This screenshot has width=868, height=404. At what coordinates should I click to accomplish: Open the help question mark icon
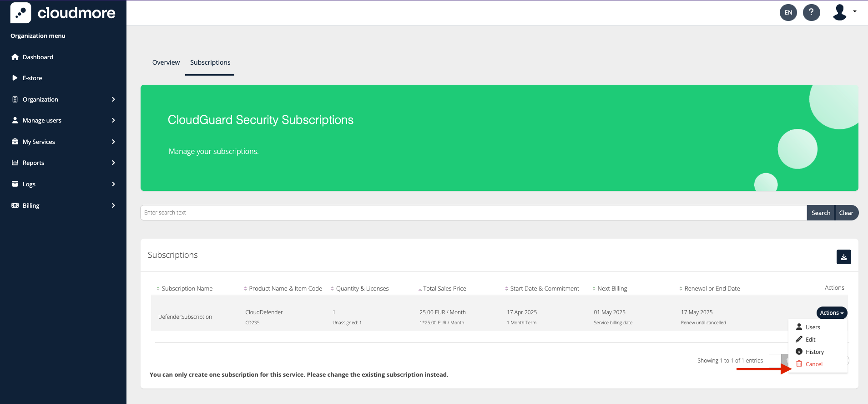pos(811,12)
